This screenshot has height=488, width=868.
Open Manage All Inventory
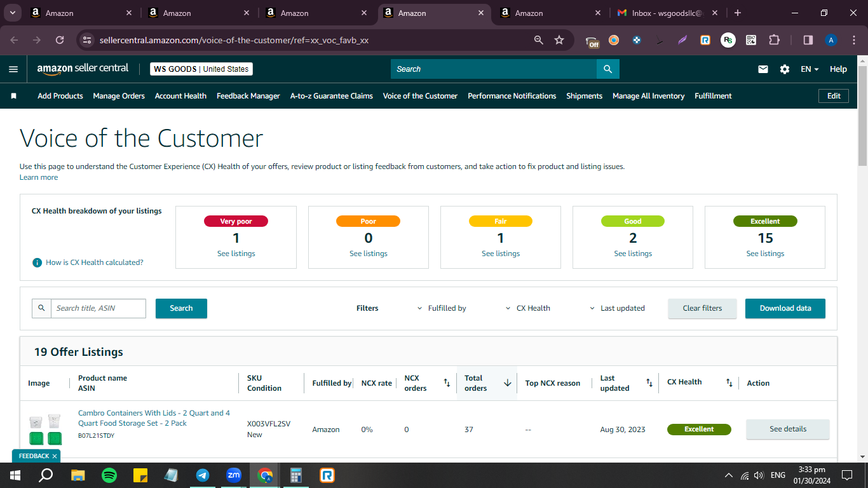pyautogui.click(x=649, y=96)
